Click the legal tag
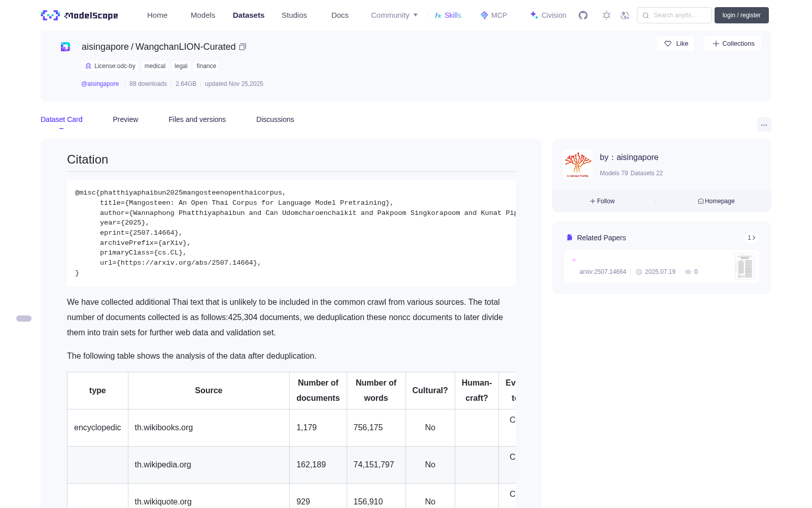Viewport: 812px width, 508px height. [x=181, y=66]
